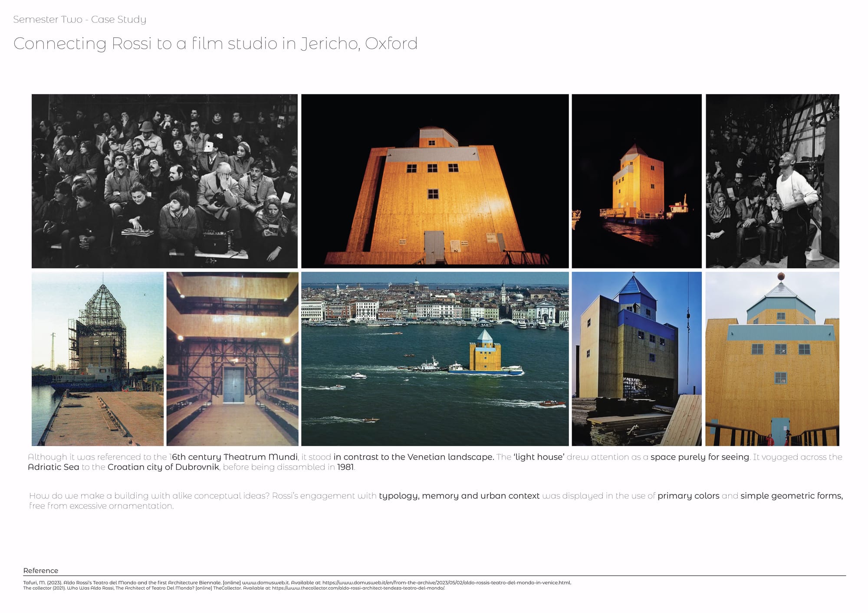Click the 'Reference' section heading
The height and width of the screenshot is (613, 868).
[x=40, y=570]
